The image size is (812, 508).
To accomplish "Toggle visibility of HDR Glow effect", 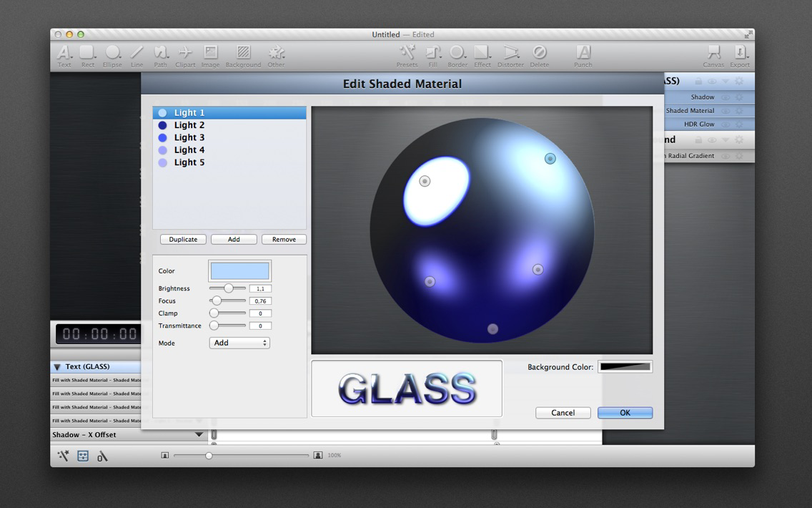I will pos(726,124).
